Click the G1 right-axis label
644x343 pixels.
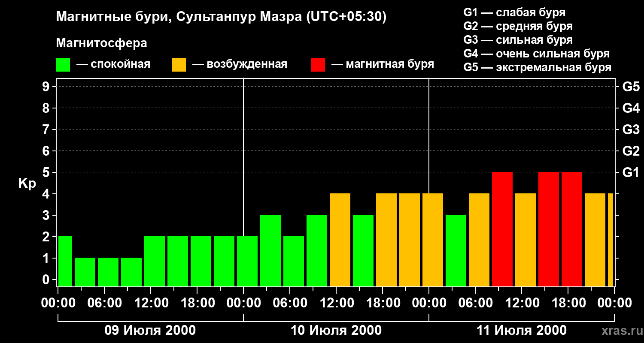click(631, 172)
